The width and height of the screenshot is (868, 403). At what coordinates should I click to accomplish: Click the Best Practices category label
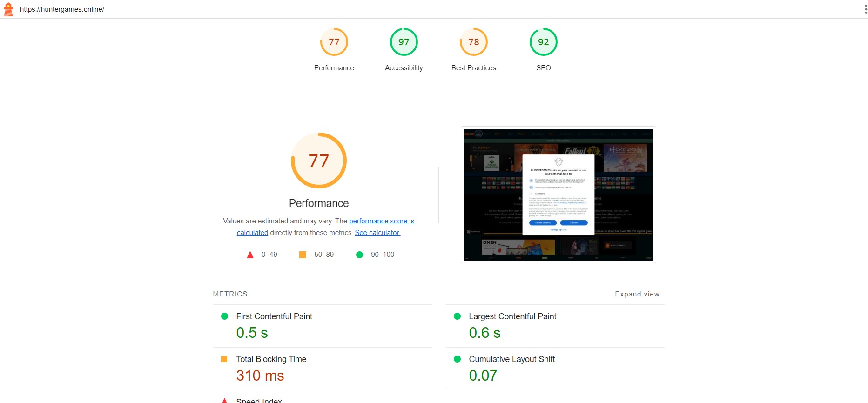tap(473, 68)
